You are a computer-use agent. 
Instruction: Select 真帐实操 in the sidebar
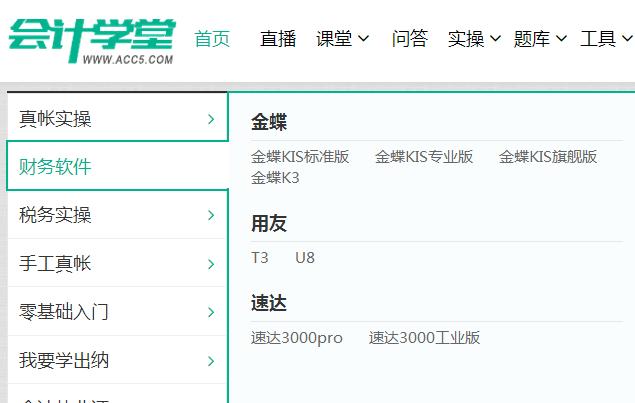117,118
